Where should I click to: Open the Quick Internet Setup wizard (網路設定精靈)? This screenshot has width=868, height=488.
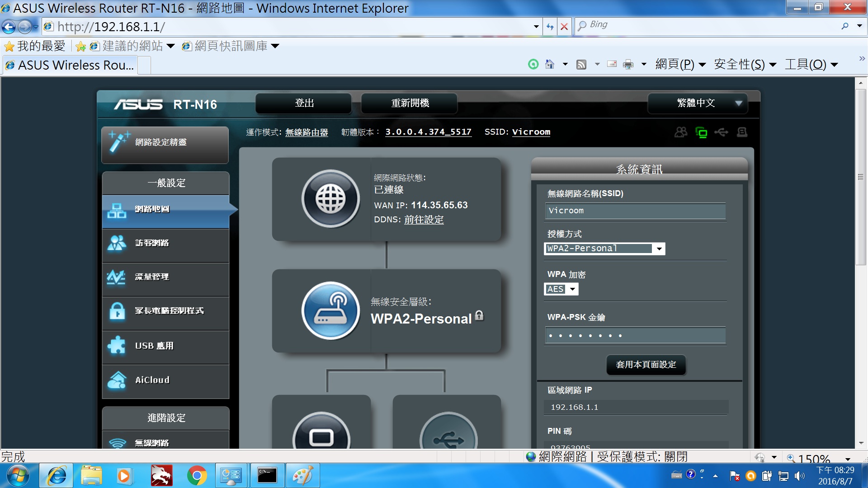tap(165, 145)
